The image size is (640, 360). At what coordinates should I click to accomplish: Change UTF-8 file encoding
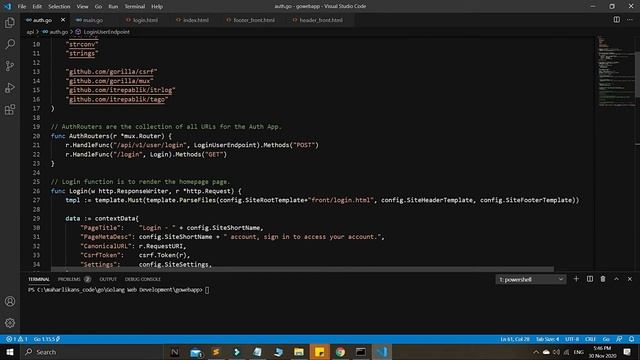pos(572,339)
